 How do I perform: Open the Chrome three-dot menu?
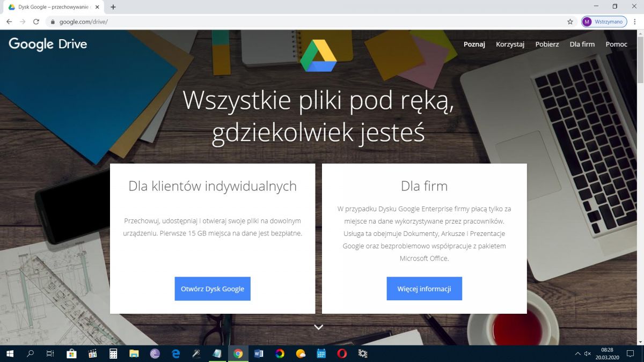tap(635, 21)
